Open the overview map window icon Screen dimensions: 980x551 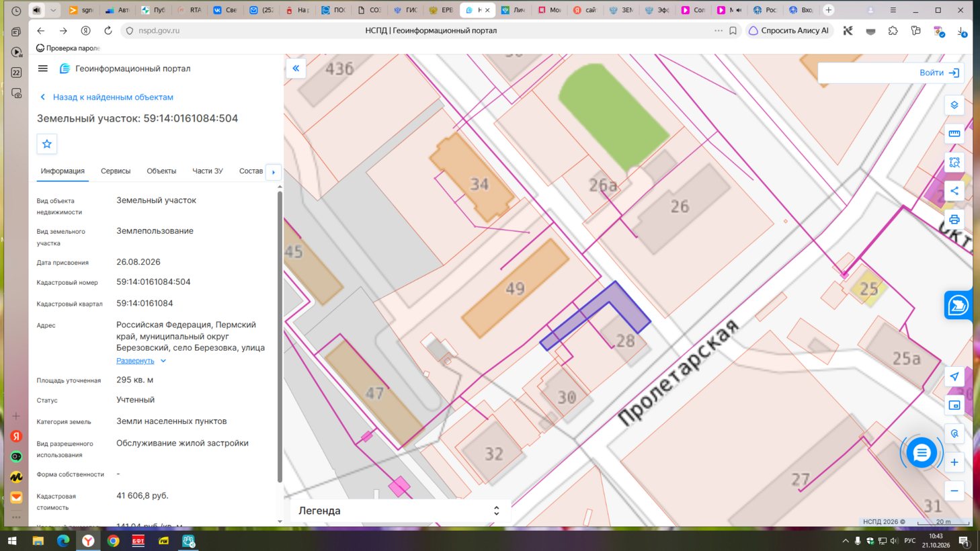(x=954, y=405)
